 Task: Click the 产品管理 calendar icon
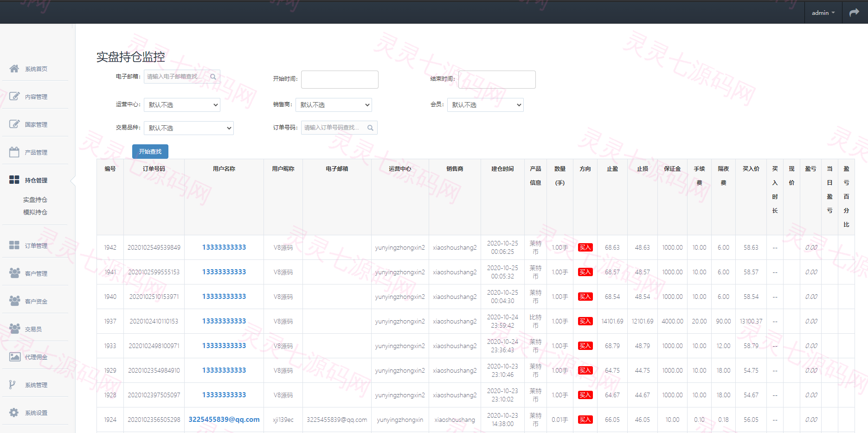tap(14, 152)
